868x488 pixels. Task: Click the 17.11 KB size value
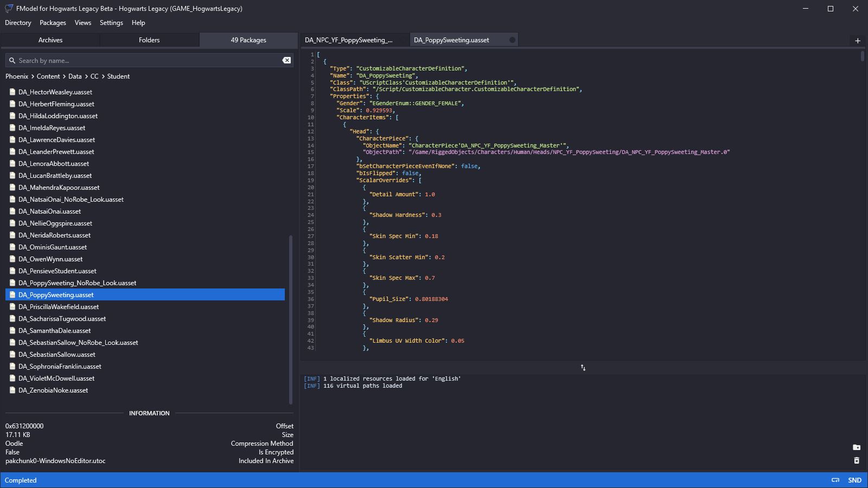[x=18, y=435]
